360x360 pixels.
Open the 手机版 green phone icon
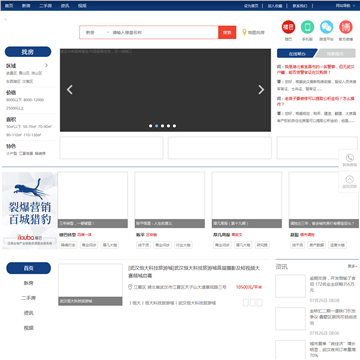click(x=307, y=27)
